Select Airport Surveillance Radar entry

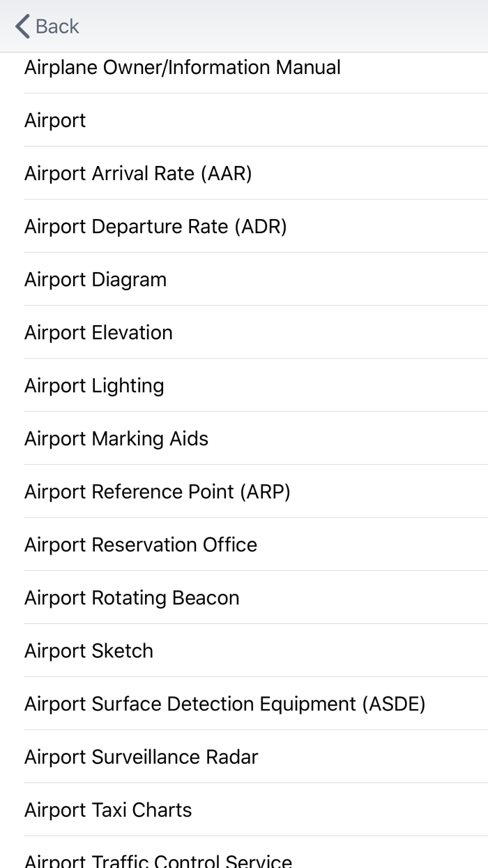141,756
